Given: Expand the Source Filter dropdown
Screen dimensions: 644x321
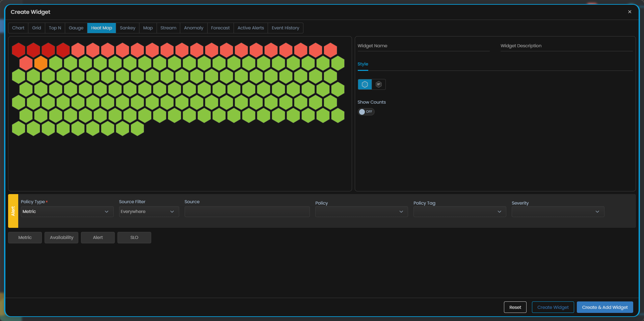Looking at the screenshot, I should pyautogui.click(x=149, y=212).
